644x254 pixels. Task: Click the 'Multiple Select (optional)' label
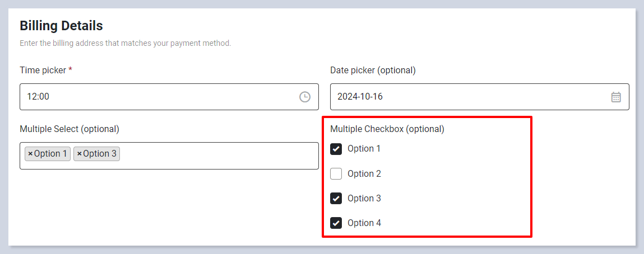[70, 129]
